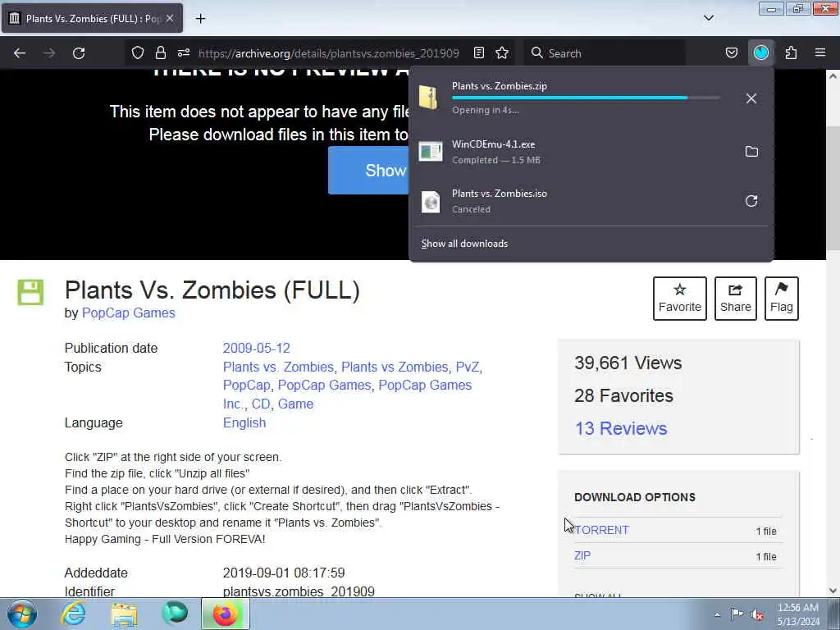Open the 2009-05-12 publication date link
The width and height of the screenshot is (840, 630).
tap(257, 348)
